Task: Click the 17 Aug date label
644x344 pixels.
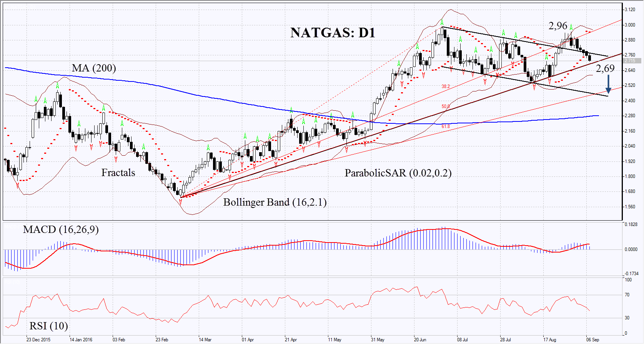Action: [x=549, y=340]
